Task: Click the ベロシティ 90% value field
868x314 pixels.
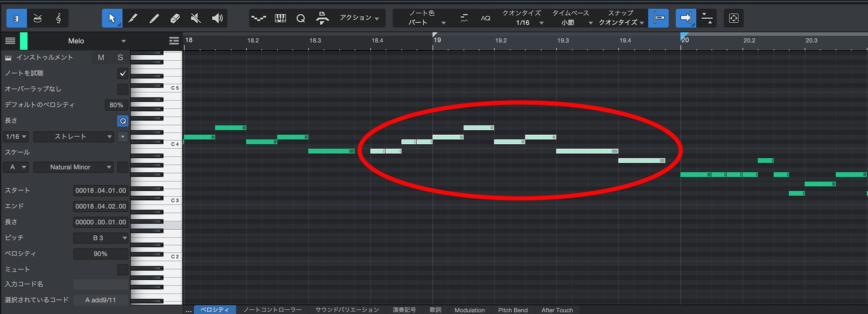Action: pyautogui.click(x=100, y=254)
